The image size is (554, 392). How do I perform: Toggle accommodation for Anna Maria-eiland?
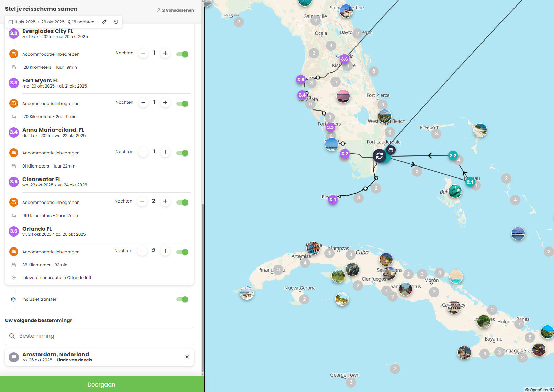point(182,153)
